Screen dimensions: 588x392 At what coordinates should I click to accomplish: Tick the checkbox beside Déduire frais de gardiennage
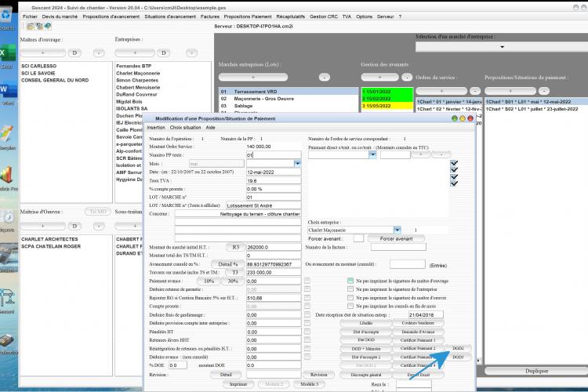tap(307, 314)
